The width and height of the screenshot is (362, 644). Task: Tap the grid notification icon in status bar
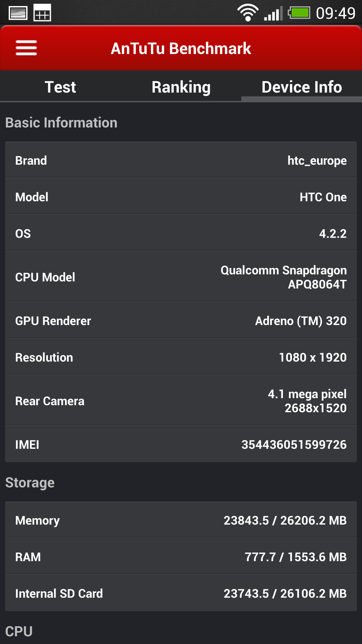tap(42, 13)
